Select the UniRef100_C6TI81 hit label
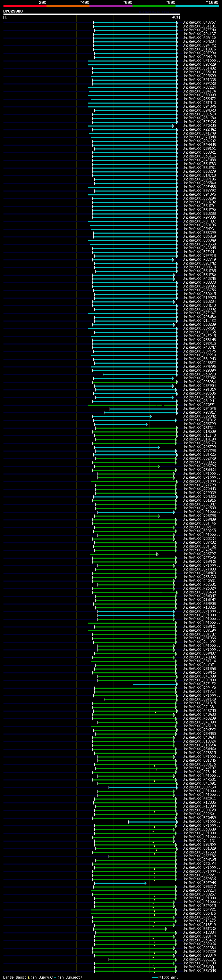Viewport: 222px width, 980px height. 199,26
